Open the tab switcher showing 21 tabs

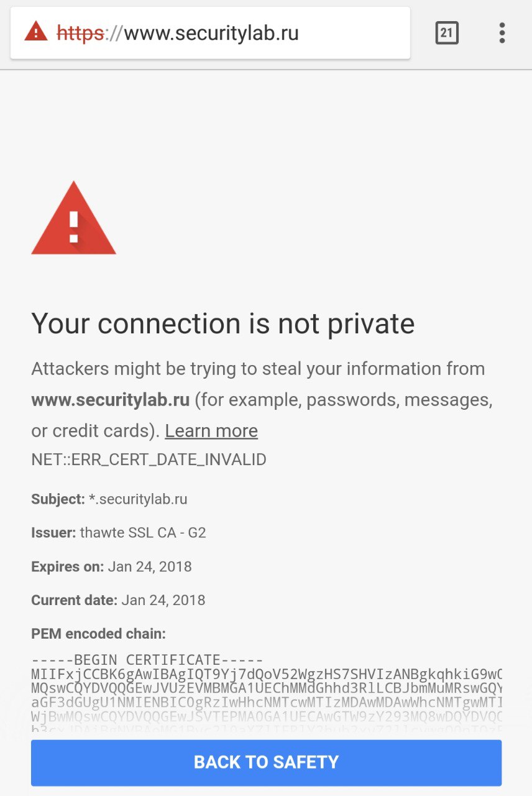446,32
